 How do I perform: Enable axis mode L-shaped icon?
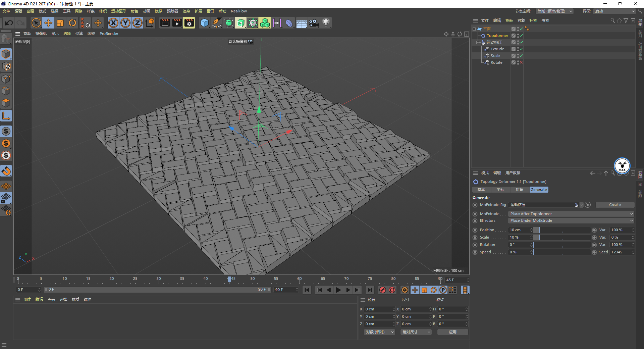coord(6,116)
